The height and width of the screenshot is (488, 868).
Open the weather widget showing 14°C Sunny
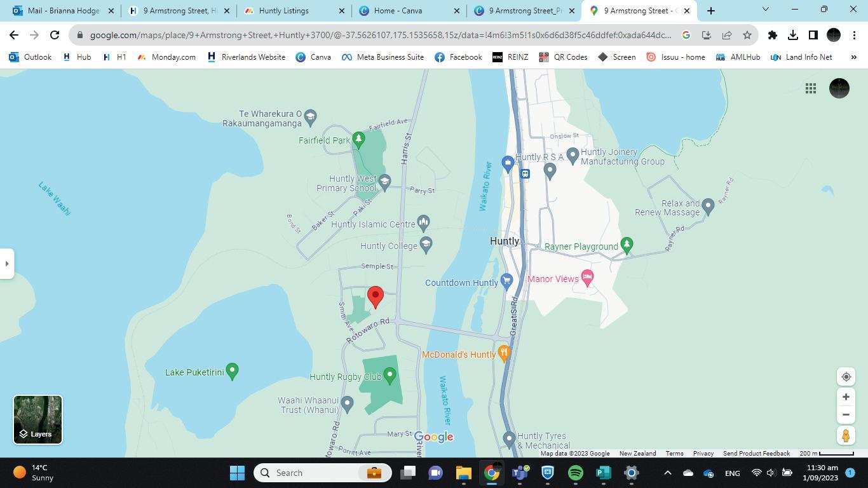click(34, 473)
